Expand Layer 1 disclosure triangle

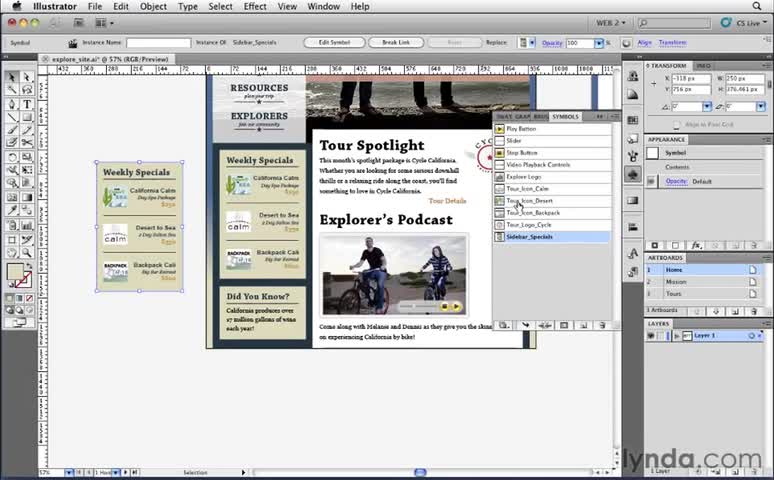coord(677,336)
